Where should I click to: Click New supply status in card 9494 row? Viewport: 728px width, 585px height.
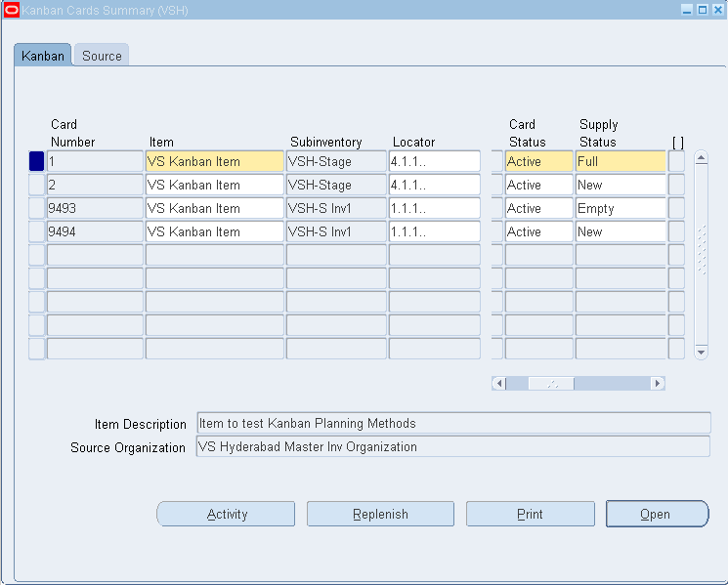tap(621, 231)
